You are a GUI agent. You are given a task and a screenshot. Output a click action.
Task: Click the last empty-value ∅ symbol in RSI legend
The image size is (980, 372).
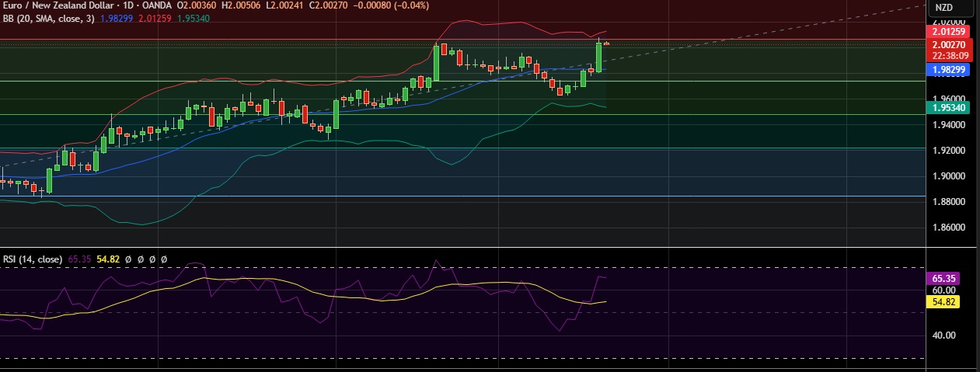pyautogui.click(x=164, y=259)
